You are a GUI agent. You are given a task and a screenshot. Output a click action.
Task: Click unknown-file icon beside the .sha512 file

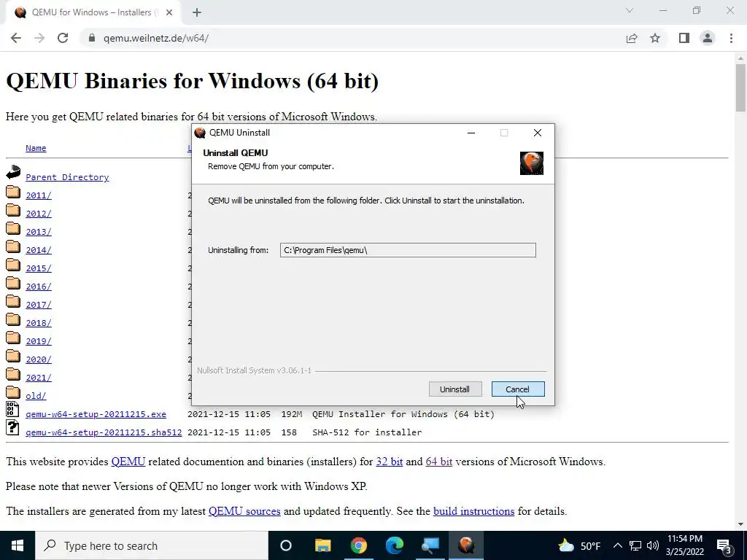point(12,427)
